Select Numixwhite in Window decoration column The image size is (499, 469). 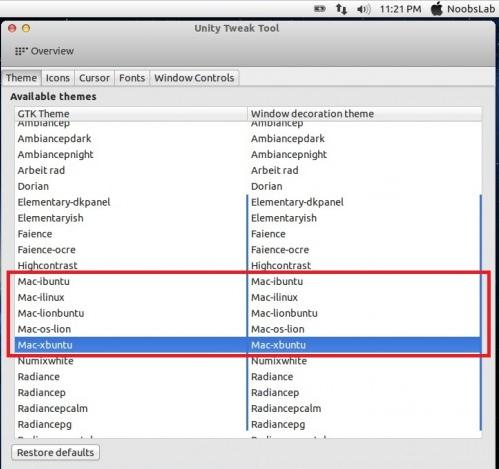364,361
